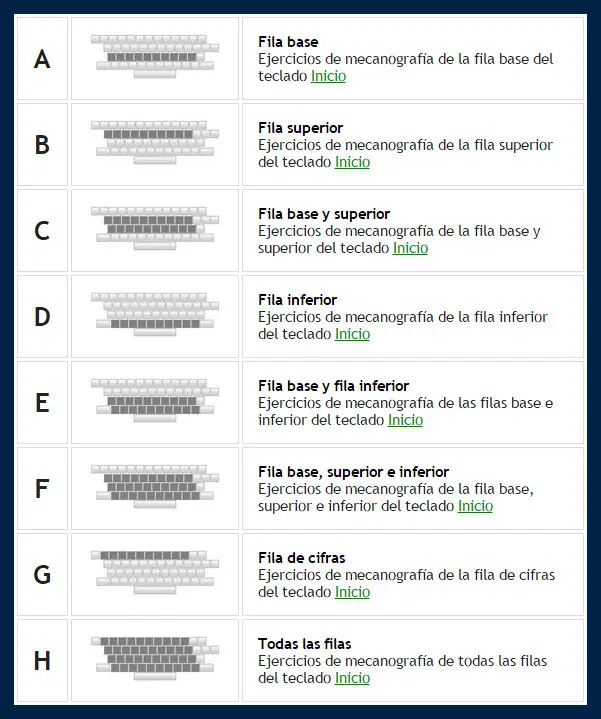Click Inicio under Fila base y superior
The image size is (601, 719).
coord(410,248)
